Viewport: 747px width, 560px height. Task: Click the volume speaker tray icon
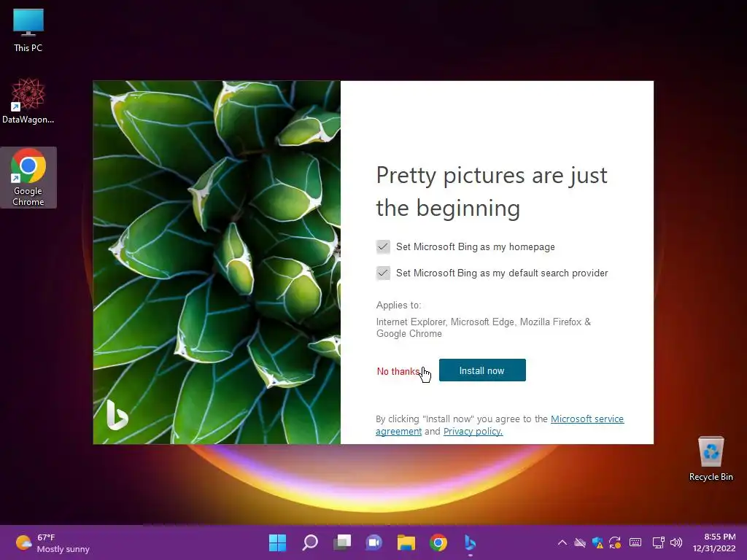tap(676, 542)
